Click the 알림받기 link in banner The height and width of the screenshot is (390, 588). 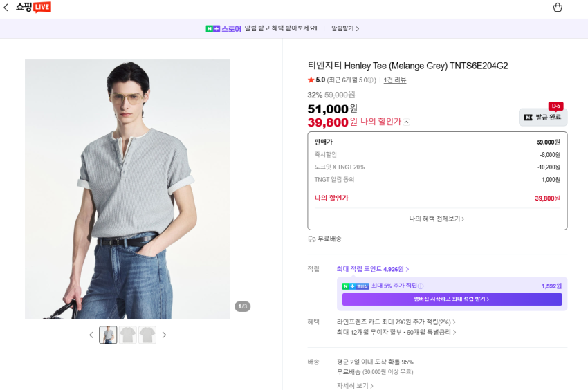[x=345, y=28]
